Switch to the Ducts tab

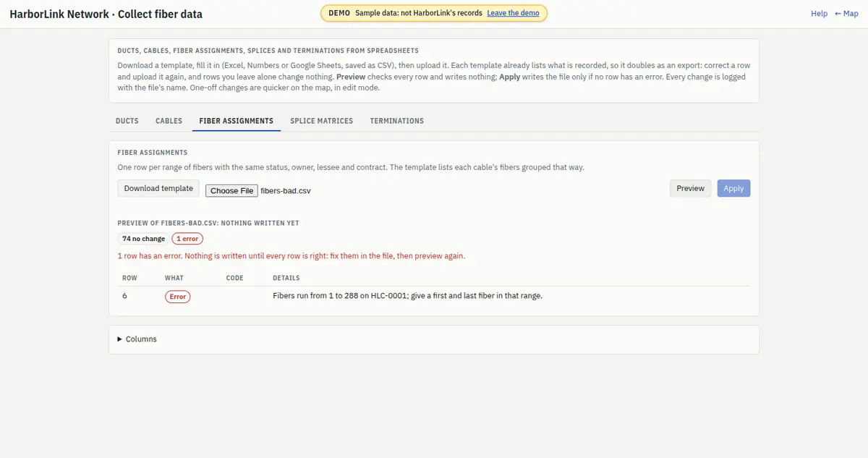(x=127, y=121)
